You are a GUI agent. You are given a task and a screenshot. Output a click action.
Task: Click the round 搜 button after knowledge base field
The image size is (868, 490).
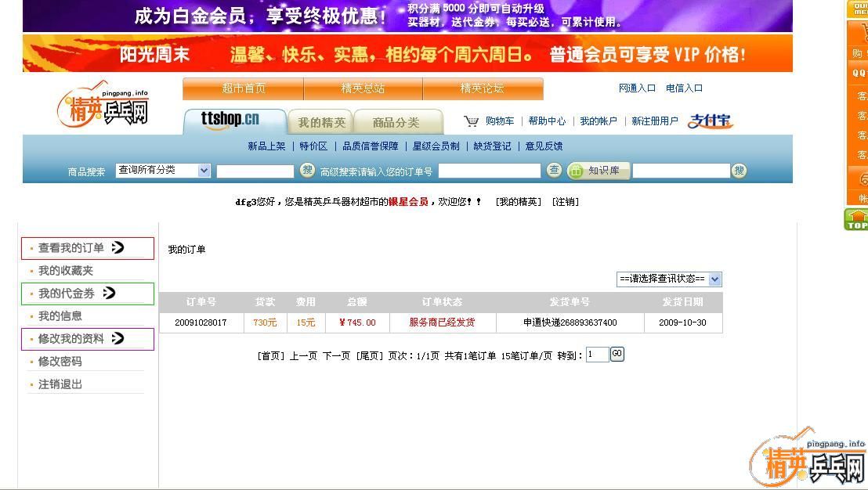[x=739, y=171]
